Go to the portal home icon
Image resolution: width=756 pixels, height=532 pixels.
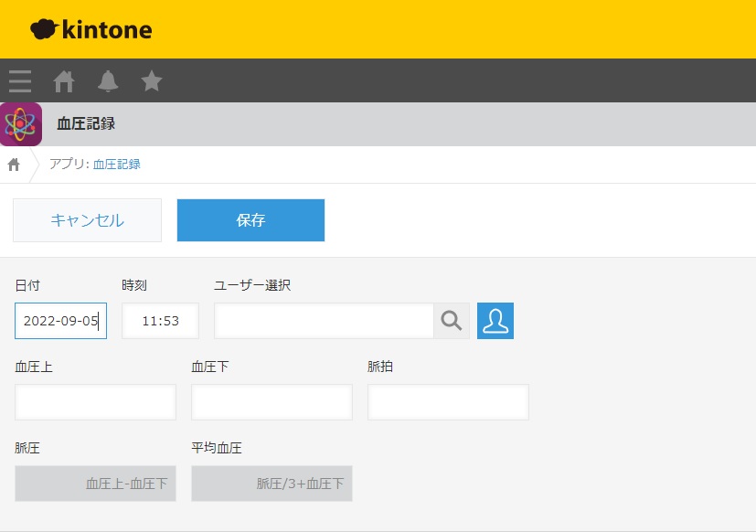64,81
